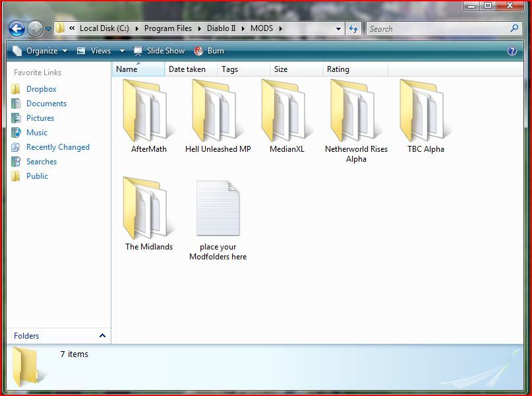Screen dimensions: 532x396
Task: Click the folder icon in the address bar
Action: pos(60,28)
